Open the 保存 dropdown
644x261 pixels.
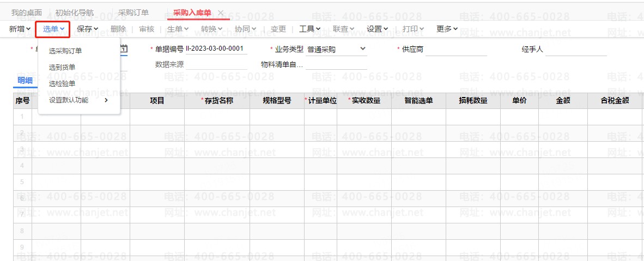(88, 29)
